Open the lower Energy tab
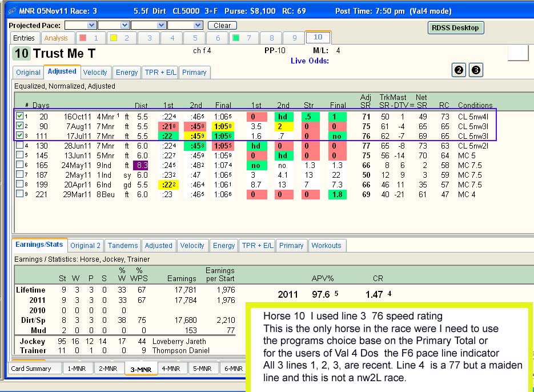Screen dimensions: 534x392 (224, 245)
